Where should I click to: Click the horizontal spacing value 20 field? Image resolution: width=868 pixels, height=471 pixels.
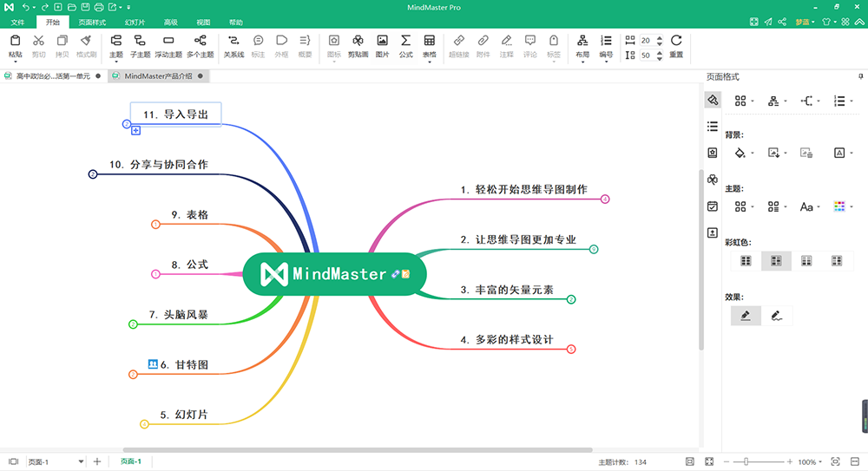coord(647,41)
